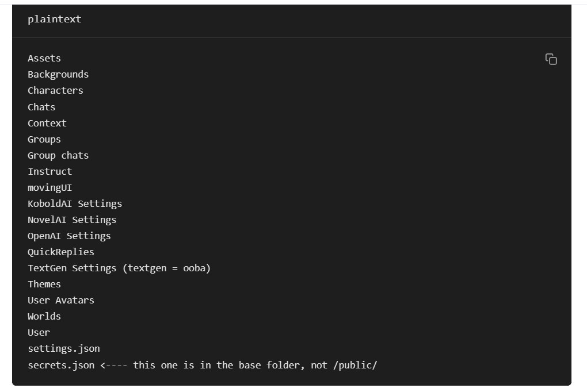Screen dimensions: 587x392
Task: Copy the code block contents
Action: coord(551,59)
